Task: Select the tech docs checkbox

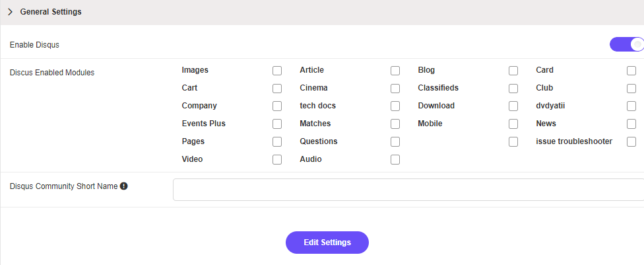Action: (395, 106)
